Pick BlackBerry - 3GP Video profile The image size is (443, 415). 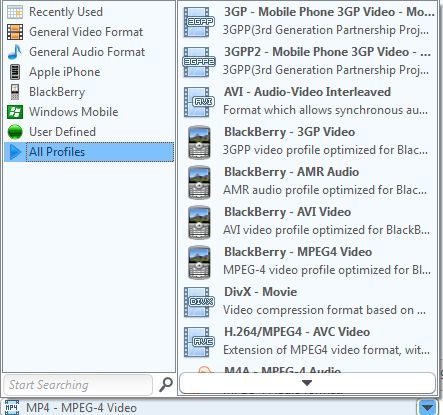tap(308, 141)
